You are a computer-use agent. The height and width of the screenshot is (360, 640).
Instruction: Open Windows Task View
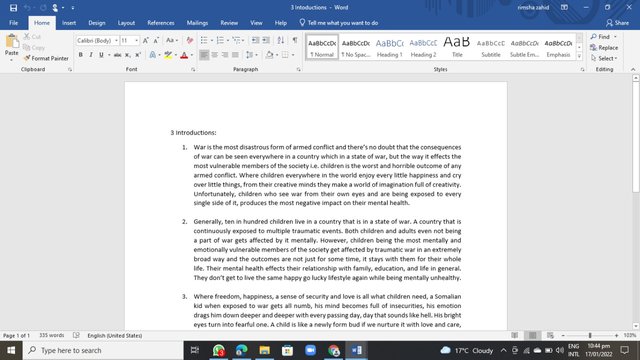[195, 350]
